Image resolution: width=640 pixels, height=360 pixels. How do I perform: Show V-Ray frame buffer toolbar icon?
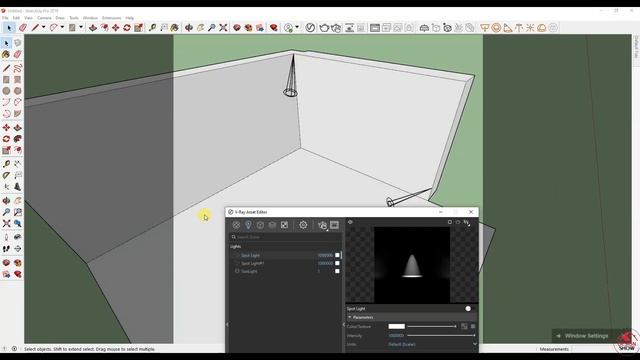coord(375,28)
